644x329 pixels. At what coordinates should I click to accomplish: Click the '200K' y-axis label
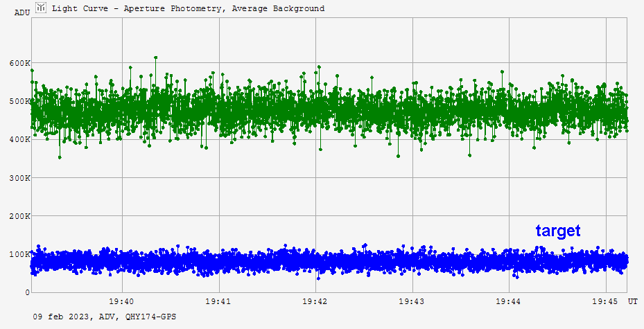click(x=19, y=216)
